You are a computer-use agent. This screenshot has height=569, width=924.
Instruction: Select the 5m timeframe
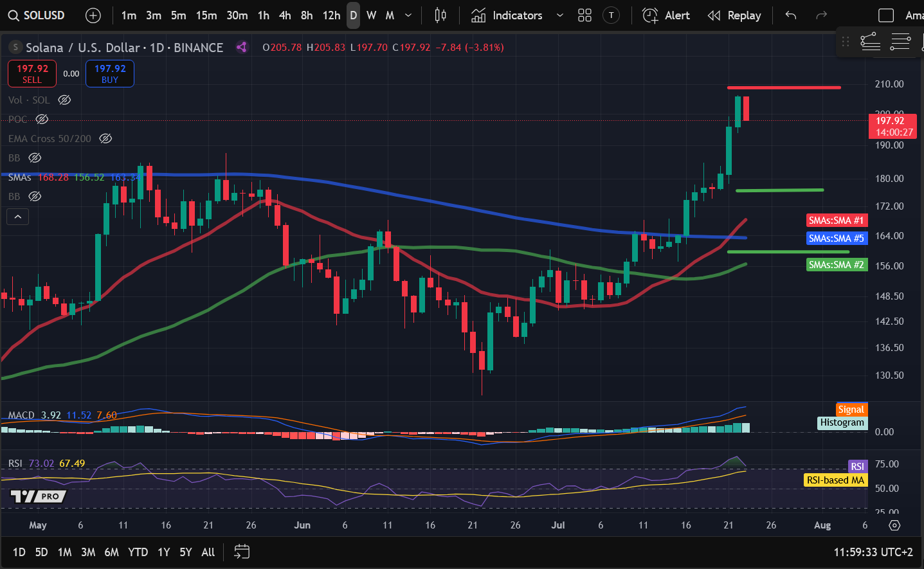(179, 15)
